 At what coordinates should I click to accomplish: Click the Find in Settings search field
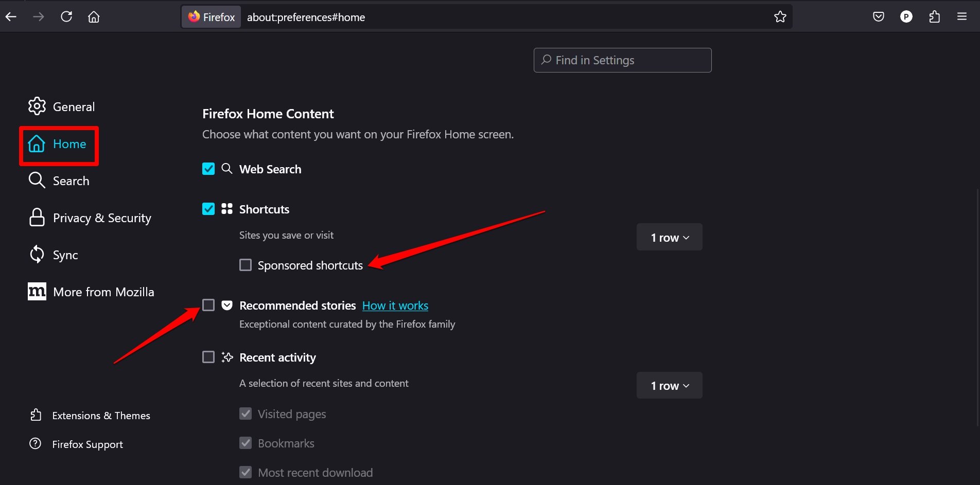[x=623, y=60]
